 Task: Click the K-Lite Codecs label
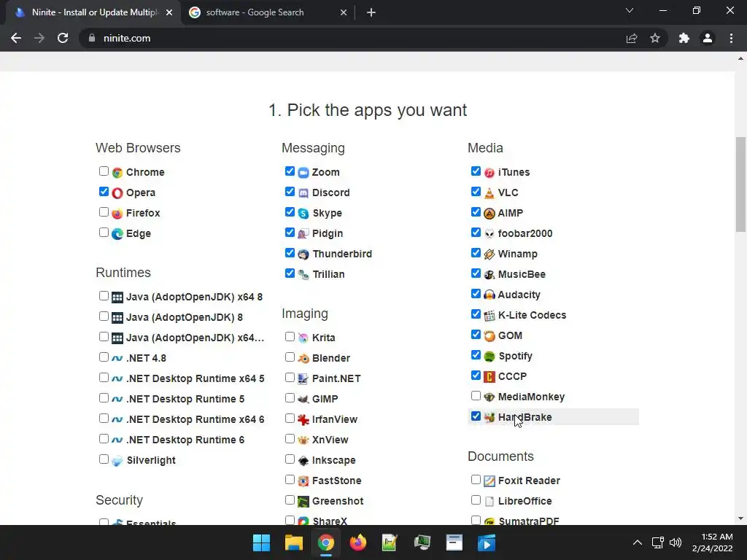532,315
